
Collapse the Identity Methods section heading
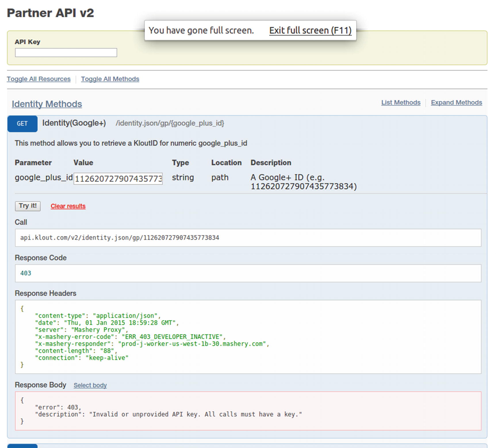47,104
